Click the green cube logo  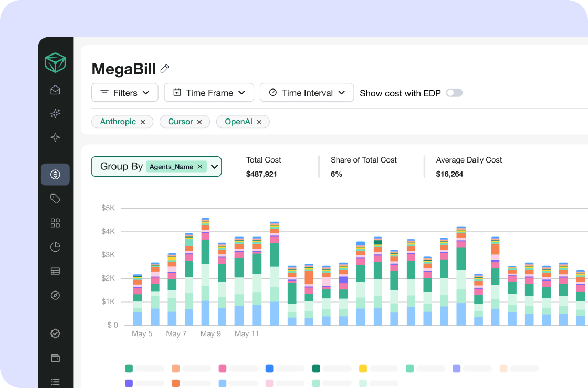(x=55, y=62)
